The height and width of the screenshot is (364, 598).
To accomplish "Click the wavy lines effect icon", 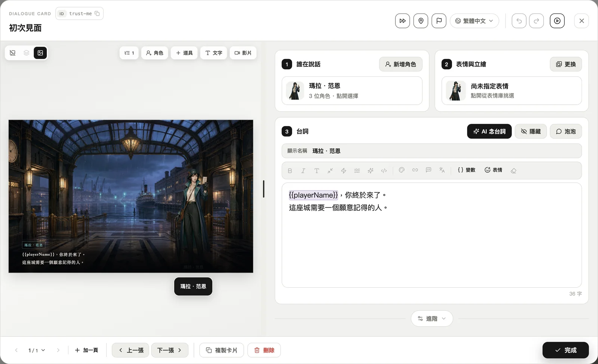I will point(357,170).
